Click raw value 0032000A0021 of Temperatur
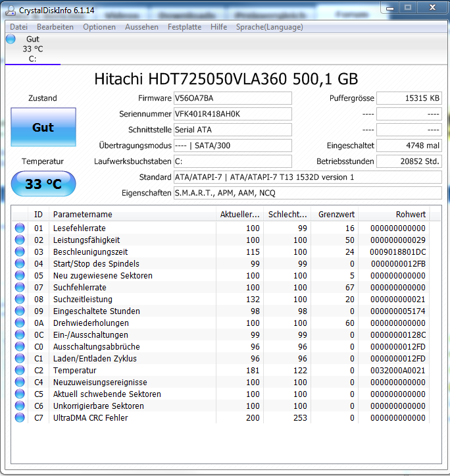Image resolution: width=450 pixels, height=476 pixels. 398,370
